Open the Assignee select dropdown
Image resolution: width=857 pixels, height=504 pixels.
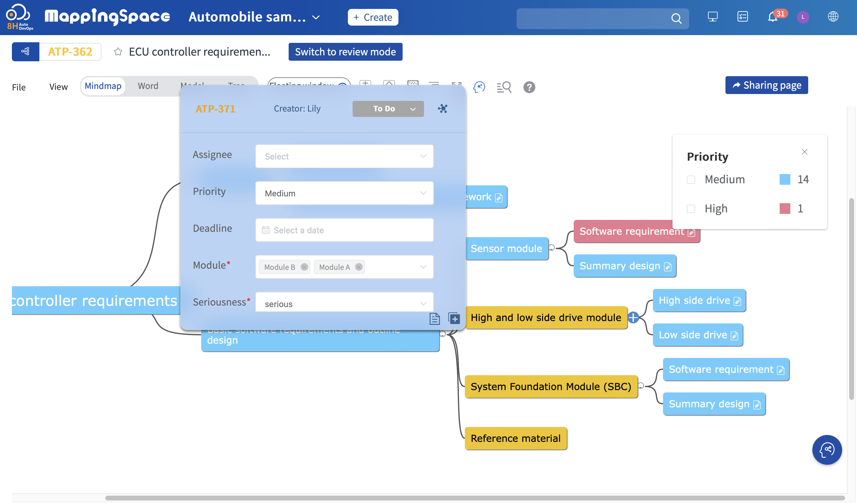344,156
